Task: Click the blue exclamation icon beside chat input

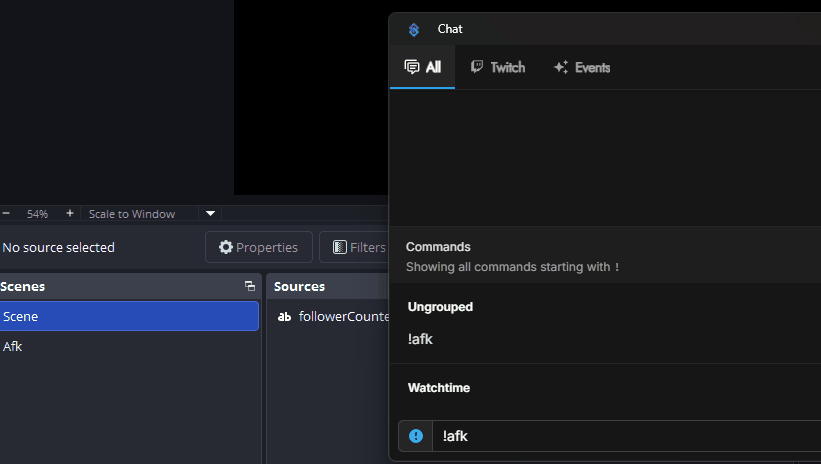Action: [x=416, y=436]
